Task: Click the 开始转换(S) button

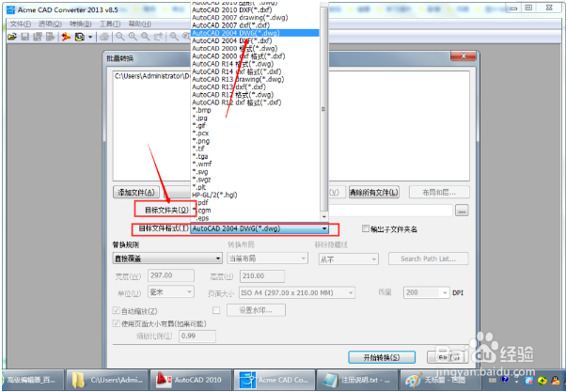Action: 382,357
